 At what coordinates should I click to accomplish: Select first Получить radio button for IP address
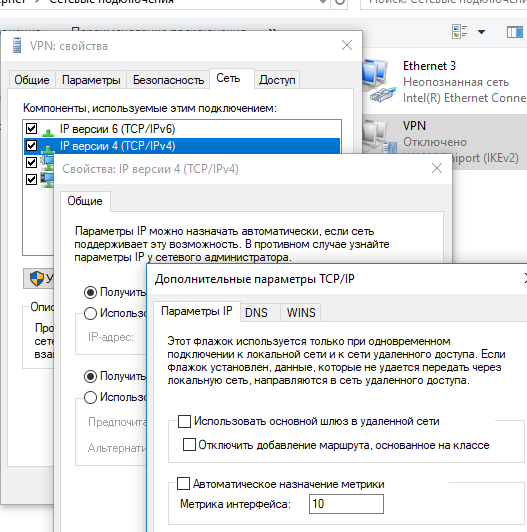pyautogui.click(x=90, y=292)
